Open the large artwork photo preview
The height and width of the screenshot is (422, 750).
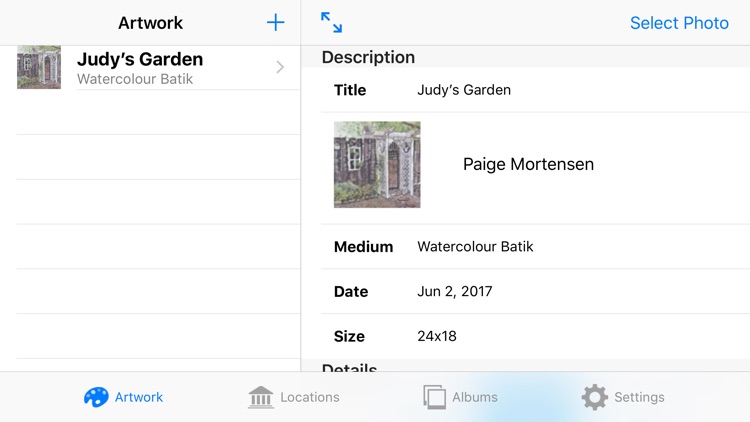pyautogui.click(x=377, y=165)
